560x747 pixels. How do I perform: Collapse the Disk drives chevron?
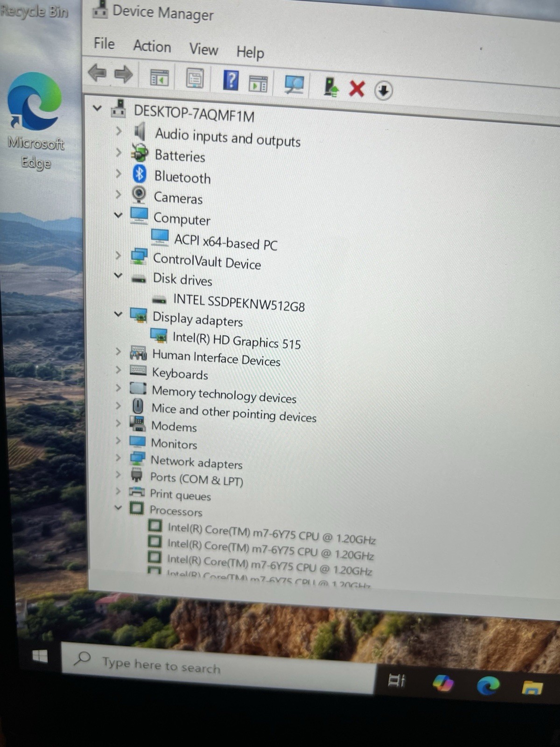click(118, 275)
